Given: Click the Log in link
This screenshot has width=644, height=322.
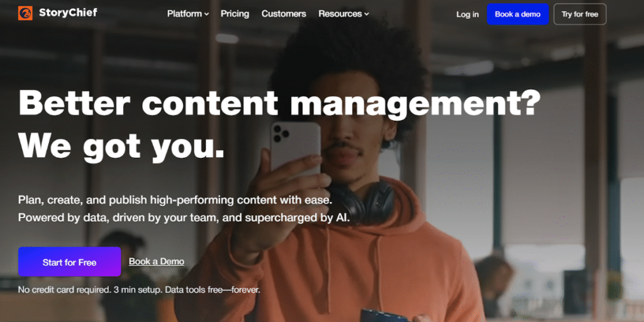Looking at the screenshot, I should (x=467, y=14).
